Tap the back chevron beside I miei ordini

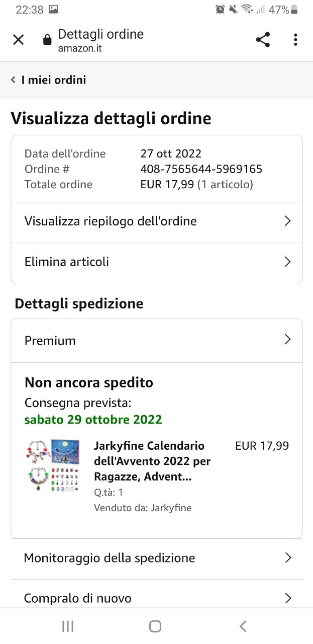(13, 79)
